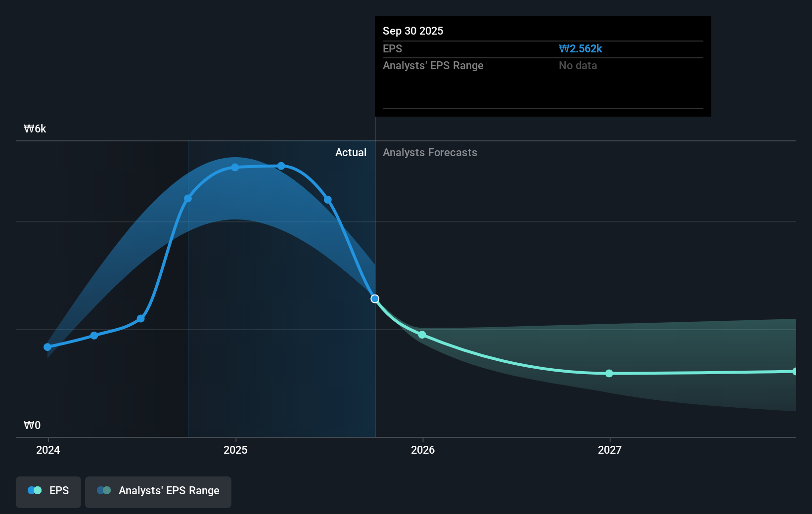Image resolution: width=812 pixels, height=514 pixels.
Task: Click the EPS point at the curve's peak
Action: 281,166
